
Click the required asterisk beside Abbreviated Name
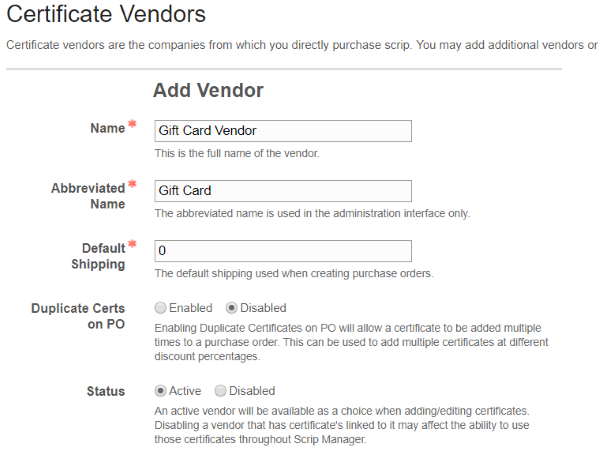point(132,184)
